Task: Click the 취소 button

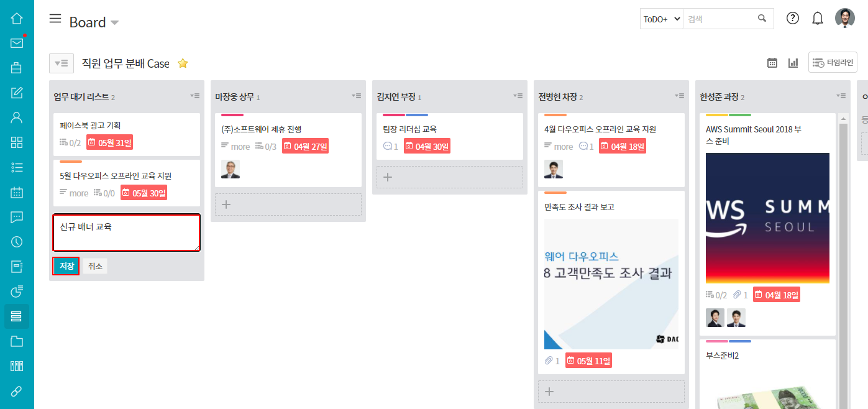Action: (95, 266)
